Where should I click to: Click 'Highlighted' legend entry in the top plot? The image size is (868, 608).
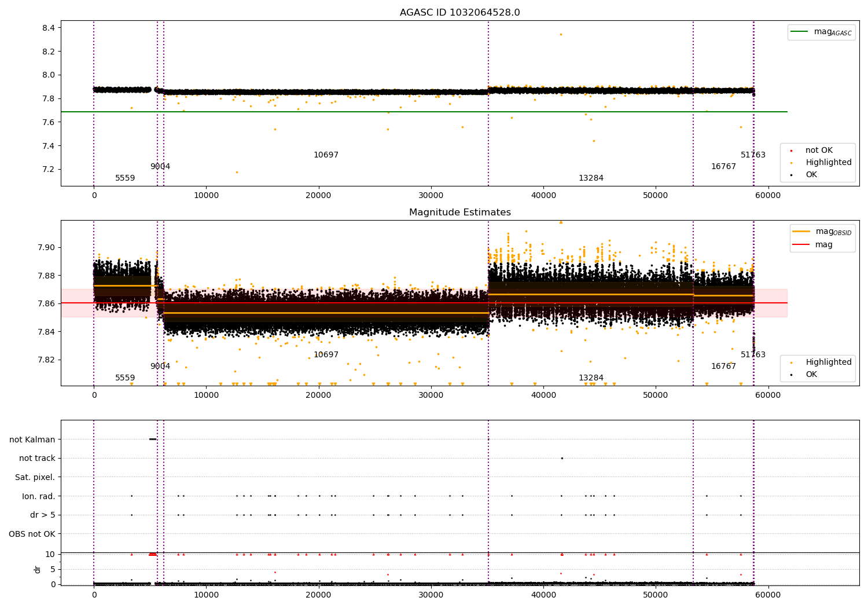(x=821, y=163)
